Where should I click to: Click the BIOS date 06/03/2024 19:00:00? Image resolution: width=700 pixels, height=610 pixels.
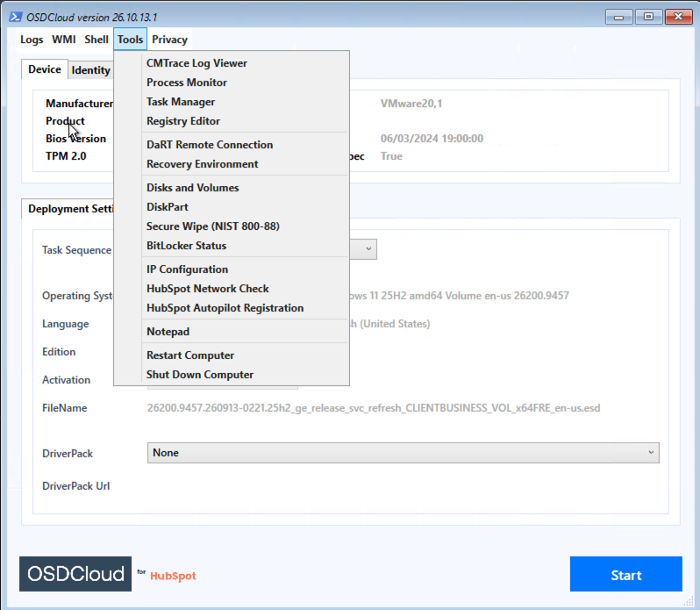[x=432, y=139]
